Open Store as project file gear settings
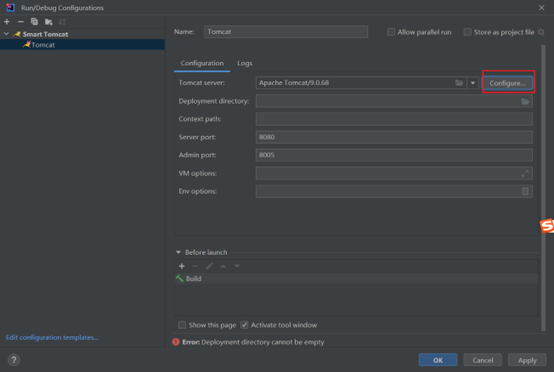The width and height of the screenshot is (554, 372). 541,32
